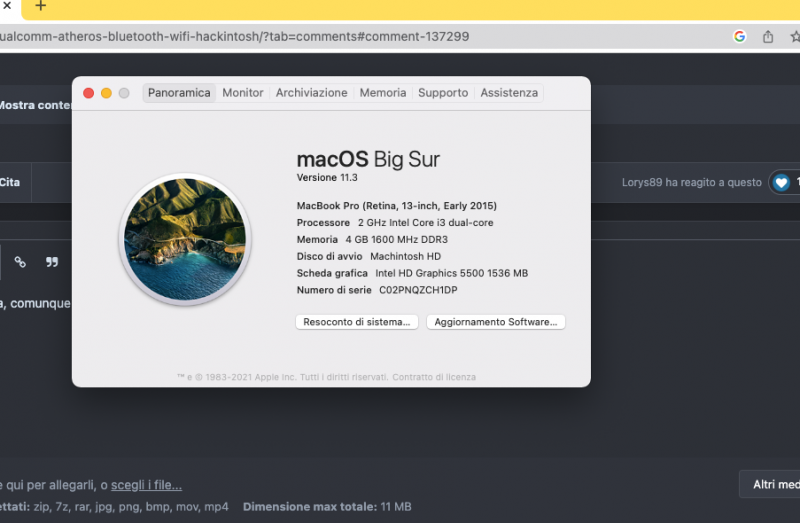Close the About This Mac window
Image resolution: width=800 pixels, height=523 pixels.
[x=88, y=93]
